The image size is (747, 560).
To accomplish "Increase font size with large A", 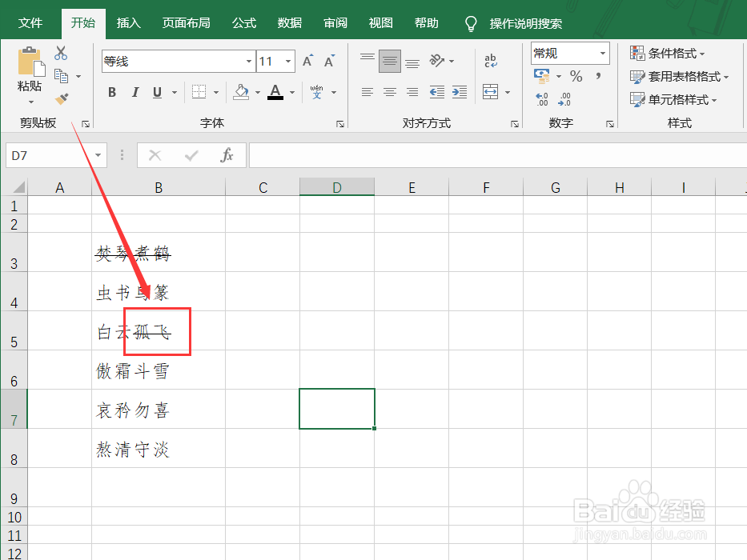I will point(307,61).
